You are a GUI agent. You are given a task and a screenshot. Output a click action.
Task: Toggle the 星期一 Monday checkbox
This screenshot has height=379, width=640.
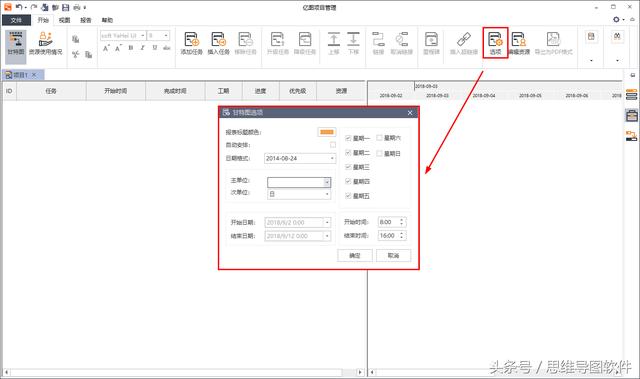[348, 138]
